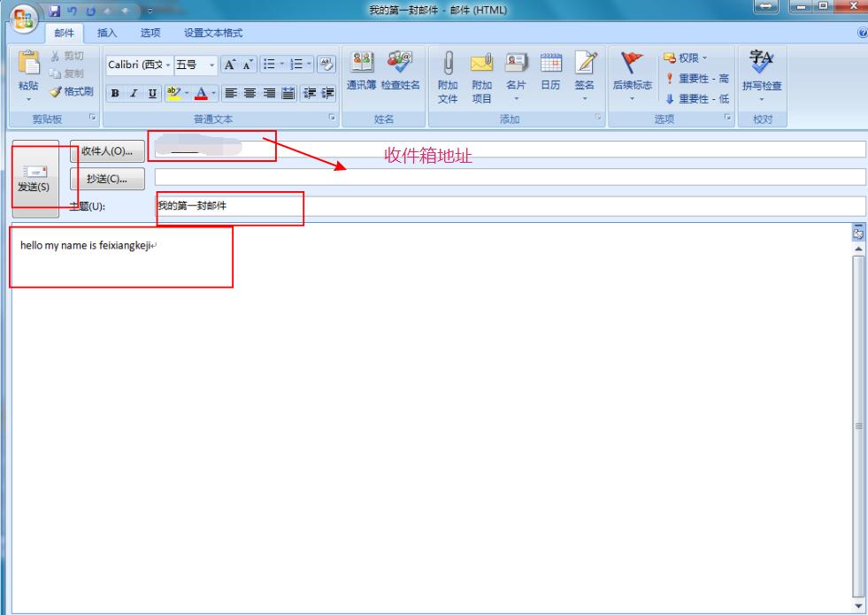Click 检查姓名 check names

tap(400, 71)
